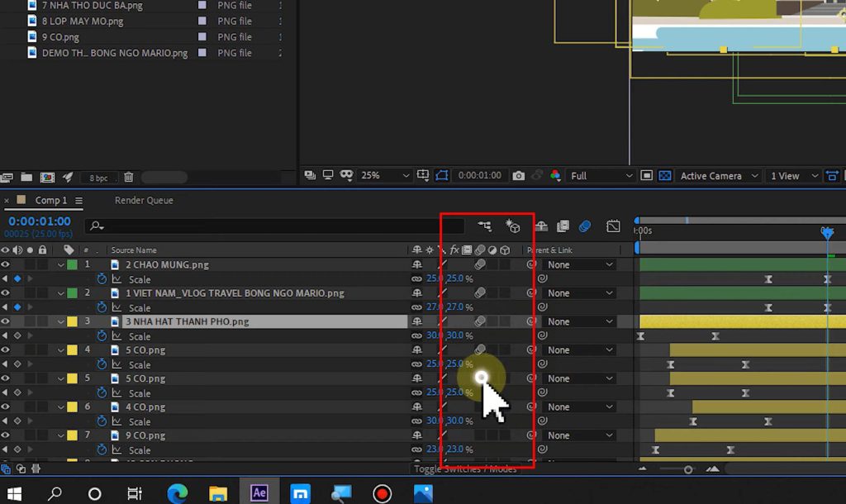Click the trash icon to delete selected item
Image resolution: width=846 pixels, height=504 pixels.
[129, 175]
